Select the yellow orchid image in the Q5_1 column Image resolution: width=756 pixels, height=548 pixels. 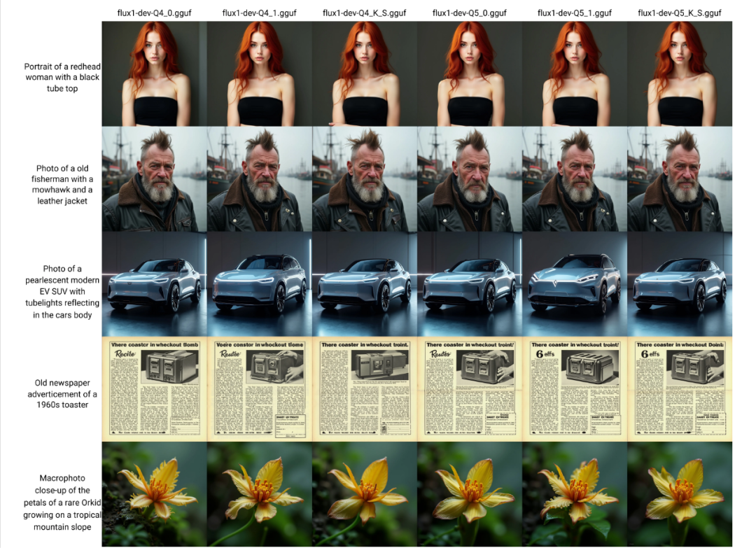[x=575, y=494]
